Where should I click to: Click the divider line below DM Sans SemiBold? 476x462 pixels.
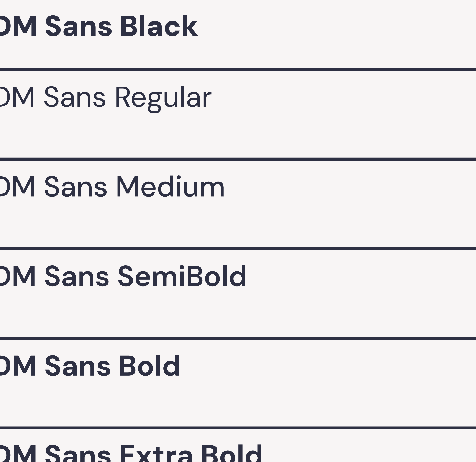(238, 338)
